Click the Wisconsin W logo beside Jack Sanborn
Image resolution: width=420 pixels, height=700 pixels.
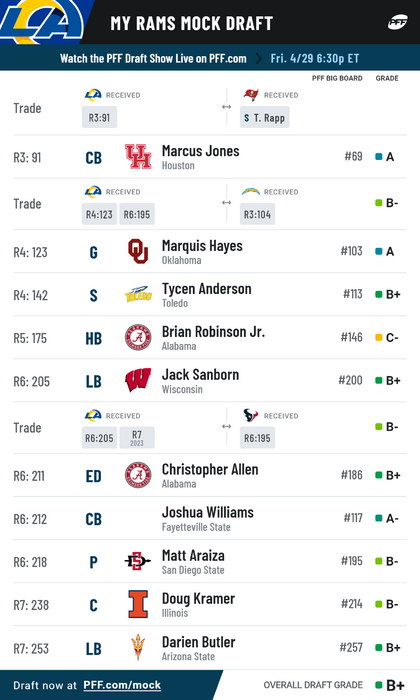coord(138,380)
